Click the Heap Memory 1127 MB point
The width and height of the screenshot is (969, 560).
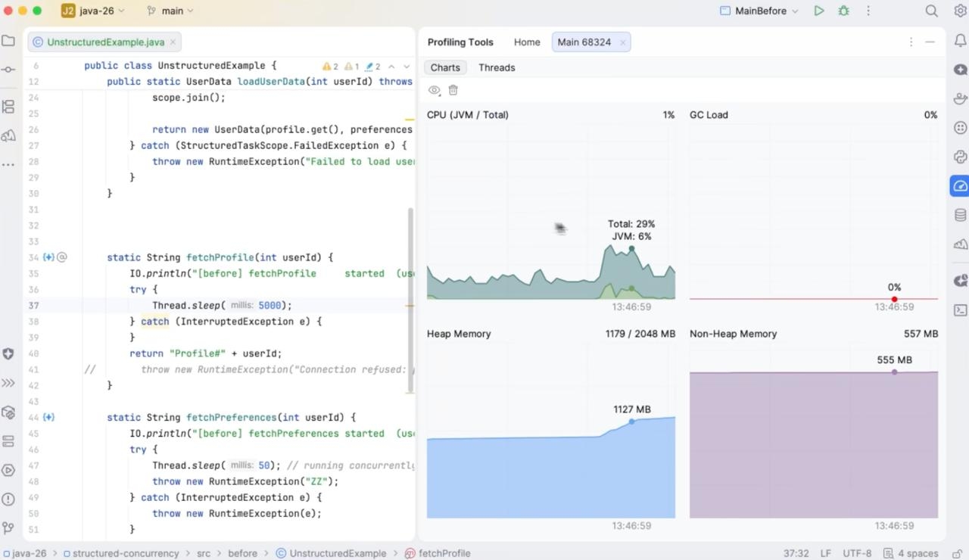[631, 422]
